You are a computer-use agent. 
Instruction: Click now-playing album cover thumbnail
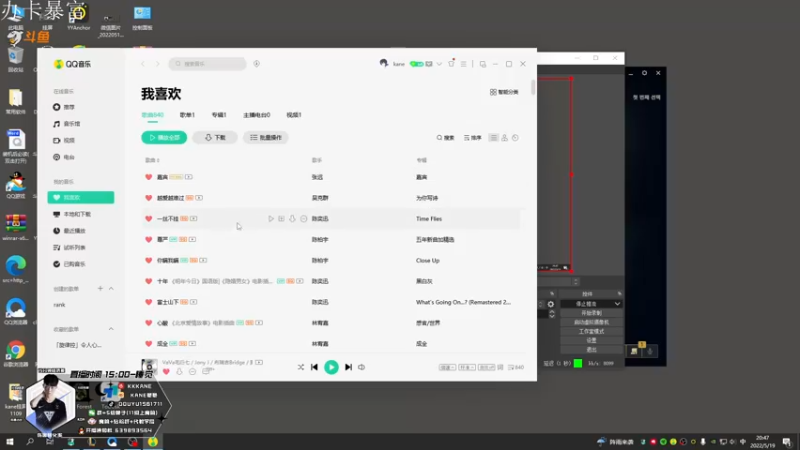(x=149, y=367)
